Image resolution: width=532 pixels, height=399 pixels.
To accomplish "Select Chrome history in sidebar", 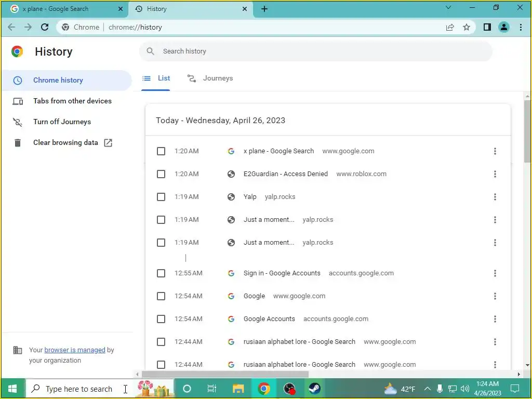I will click(x=66, y=81).
